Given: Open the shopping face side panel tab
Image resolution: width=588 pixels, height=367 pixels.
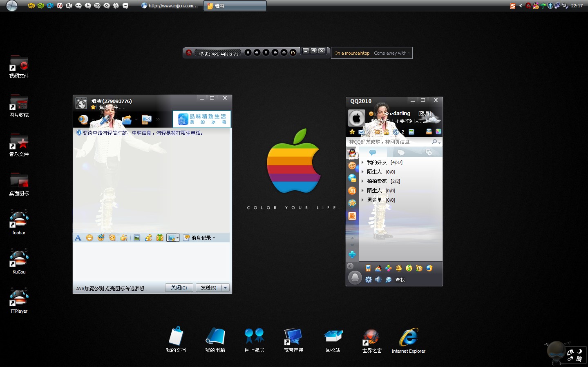Looking at the screenshot, I should point(352,166).
